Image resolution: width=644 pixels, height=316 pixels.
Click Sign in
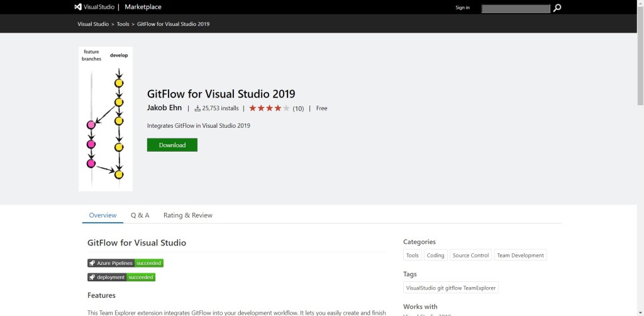pyautogui.click(x=462, y=8)
